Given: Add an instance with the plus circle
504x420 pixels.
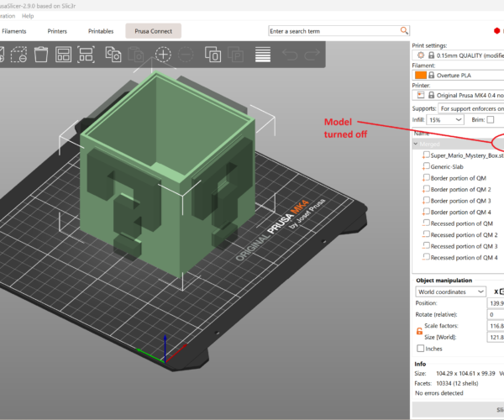Looking at the screenshot, I should (163, 55).
